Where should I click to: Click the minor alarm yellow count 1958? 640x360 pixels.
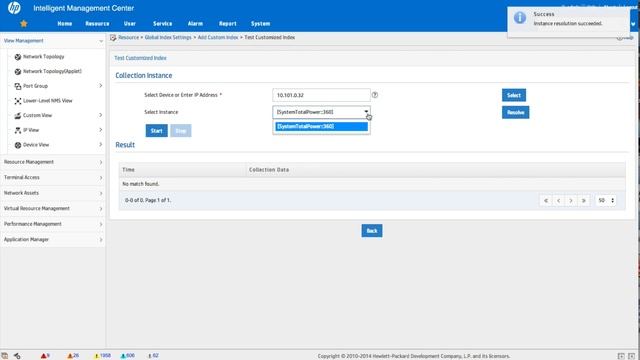pos(102,356)
